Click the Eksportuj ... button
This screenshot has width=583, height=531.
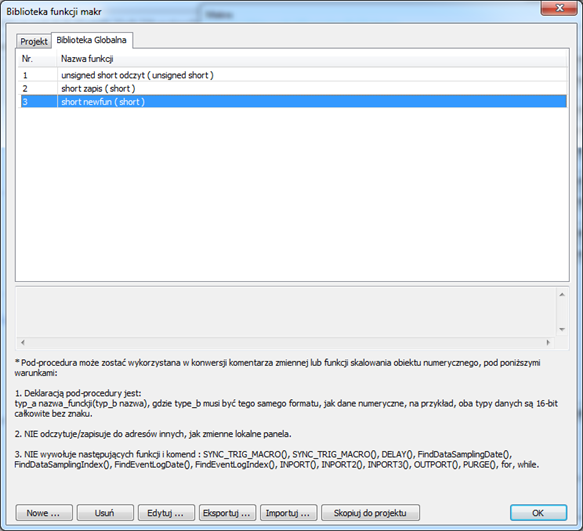pyautogui.click(x=227, y=513)
